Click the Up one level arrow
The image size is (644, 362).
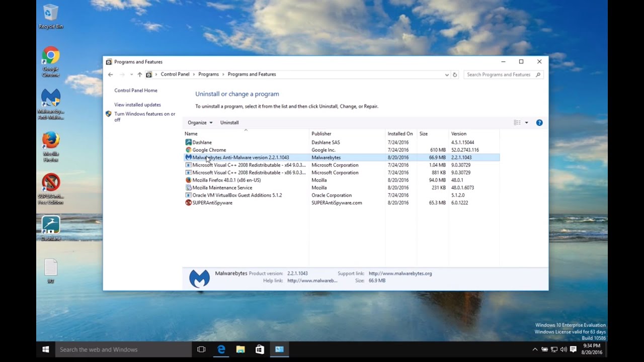(140, 74)
